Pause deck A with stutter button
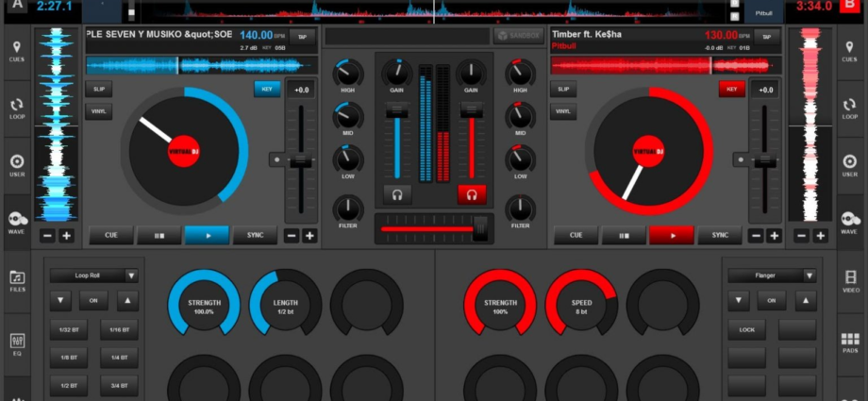 [x=159, y=235]
